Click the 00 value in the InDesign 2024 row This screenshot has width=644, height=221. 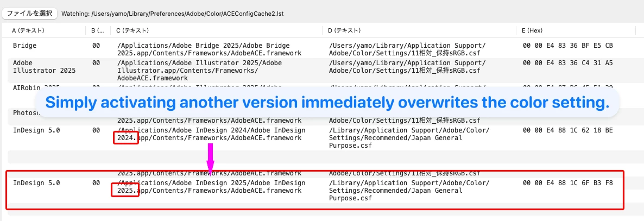coord(96,130)
